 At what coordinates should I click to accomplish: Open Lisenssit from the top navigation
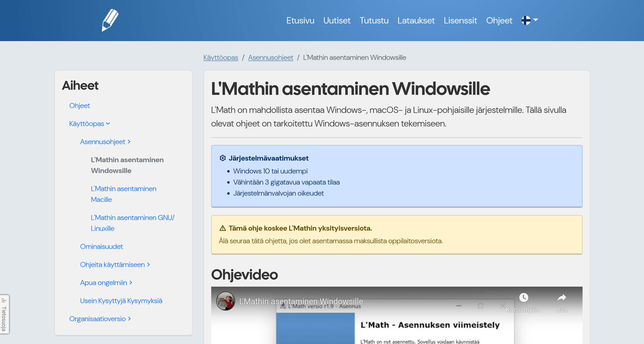(460, 20)
